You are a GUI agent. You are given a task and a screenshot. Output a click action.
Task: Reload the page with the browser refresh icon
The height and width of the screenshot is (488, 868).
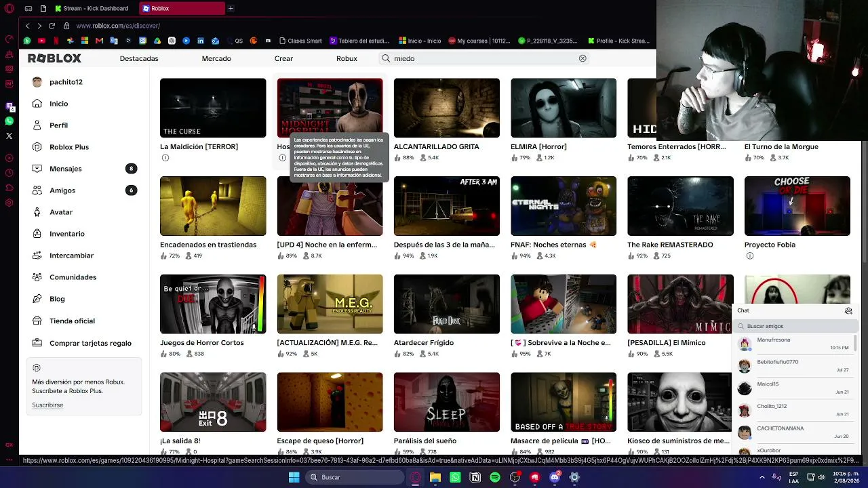point(52,26)
